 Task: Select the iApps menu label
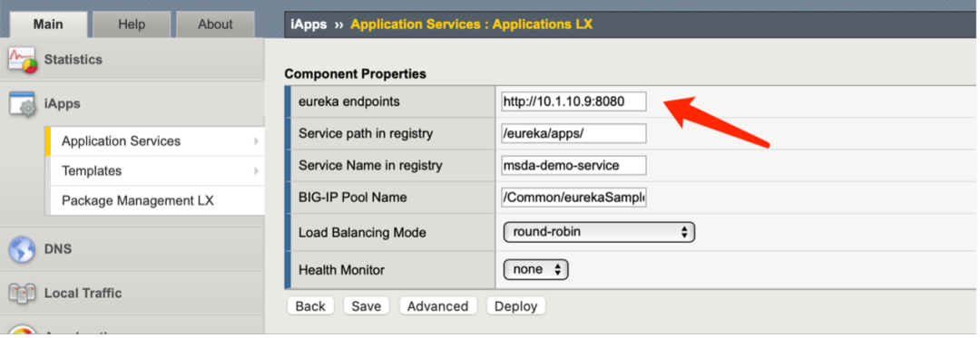[x=63, y=103]
